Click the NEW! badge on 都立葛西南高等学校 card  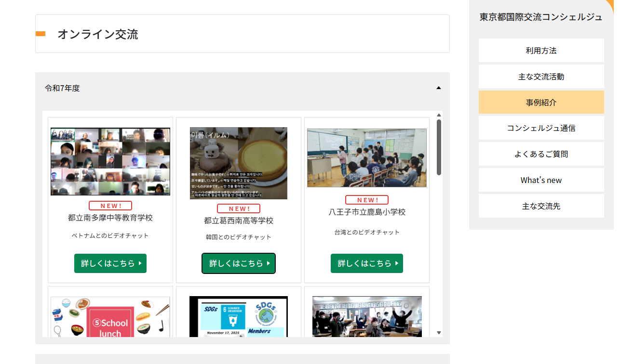point(239,208)
